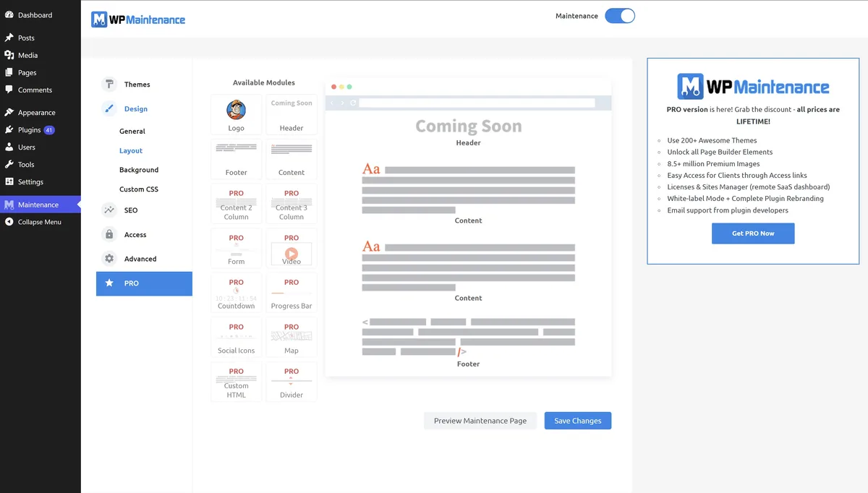
Task: Click "8.5+ million Premium Images" text
Action: tap(713, 163)
